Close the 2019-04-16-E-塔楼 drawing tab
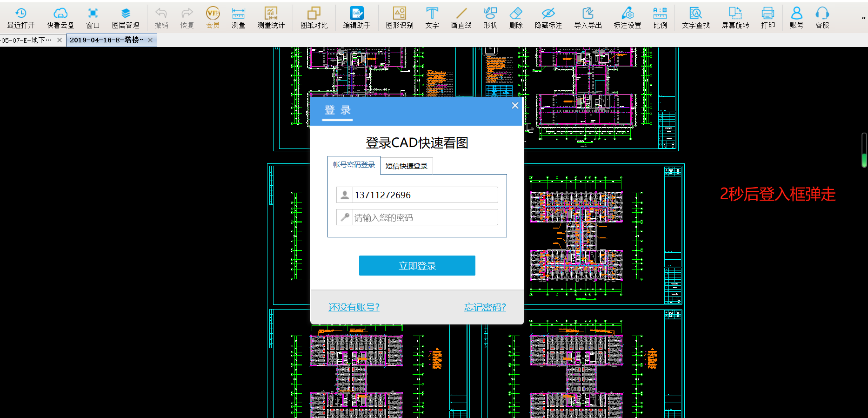This screenshot has width=868, height=418. pos(150,40)
